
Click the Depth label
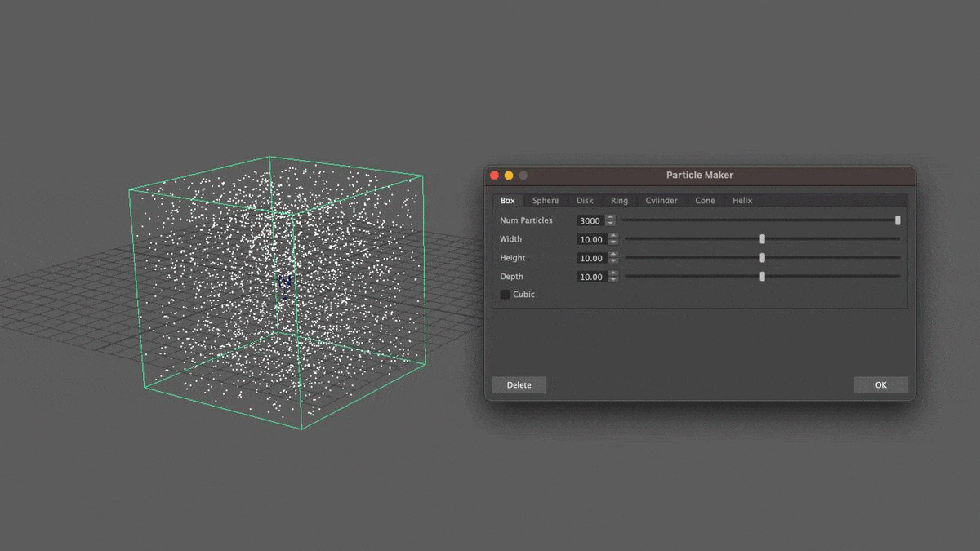click(x=512, y=278)
